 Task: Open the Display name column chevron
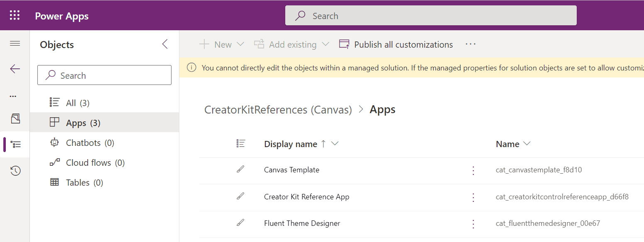(335, 143)
